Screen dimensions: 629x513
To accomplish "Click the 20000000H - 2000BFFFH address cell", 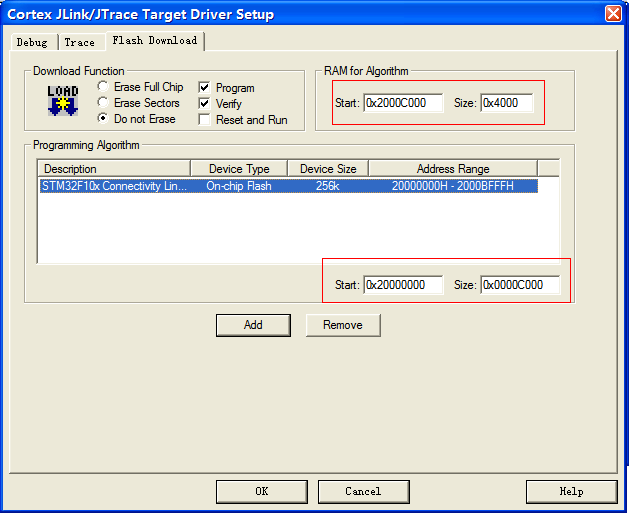I will pos(452,186).
